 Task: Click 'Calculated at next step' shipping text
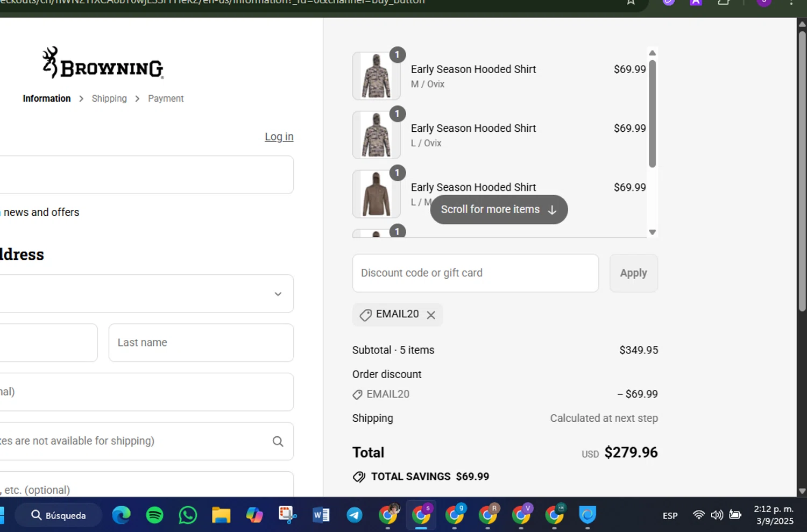click(x=604, y=418)
